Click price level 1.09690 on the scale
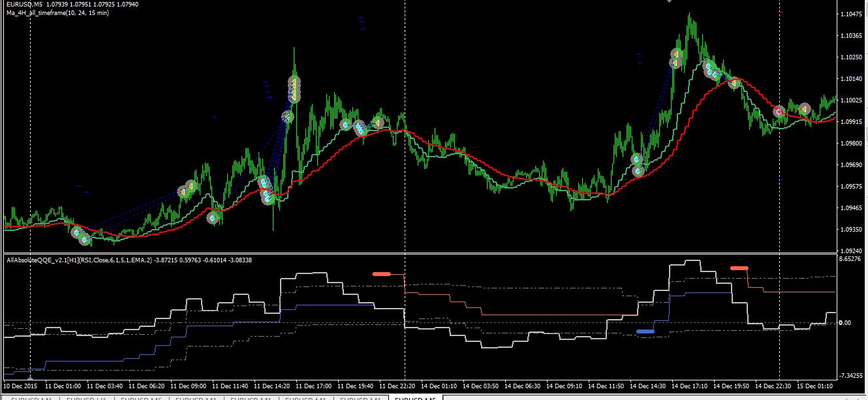This screenshot has width=868, height=400. point(850,165)
